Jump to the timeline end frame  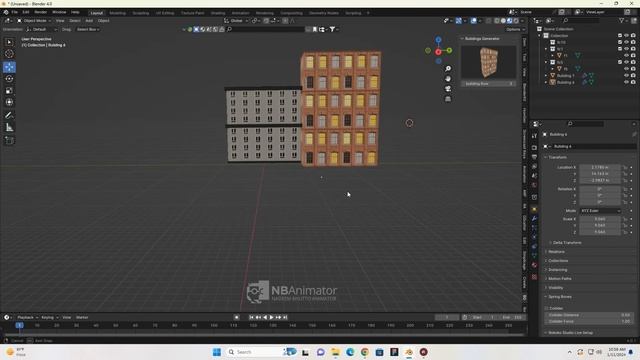[x=285, y=317]
